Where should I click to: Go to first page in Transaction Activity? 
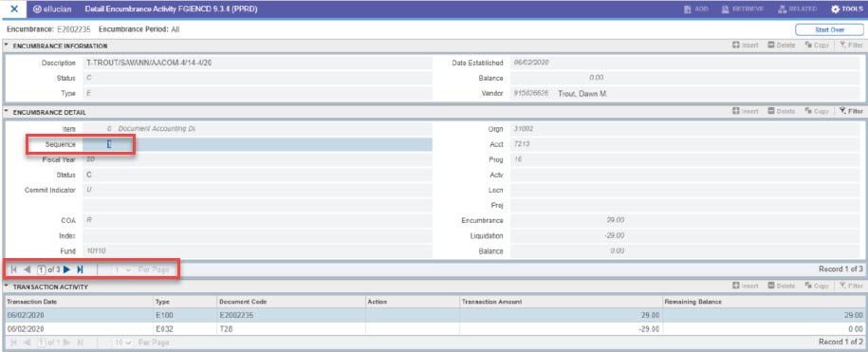tap(14, 343)
